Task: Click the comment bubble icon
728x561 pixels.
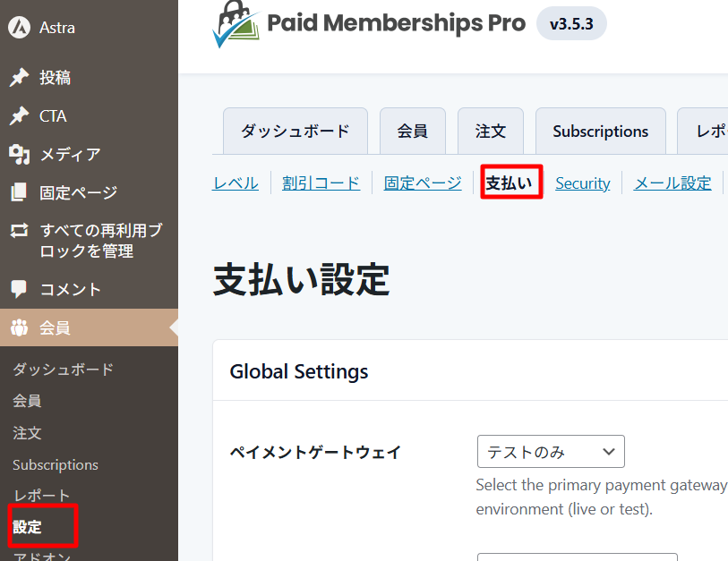Action: pyautogui.click(x=19, y=289)
